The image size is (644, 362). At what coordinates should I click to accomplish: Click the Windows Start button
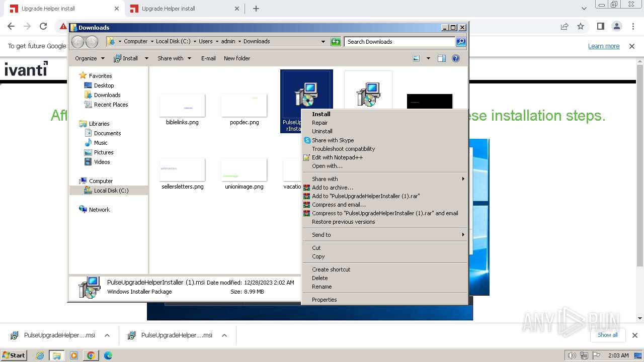pos(14,355)
